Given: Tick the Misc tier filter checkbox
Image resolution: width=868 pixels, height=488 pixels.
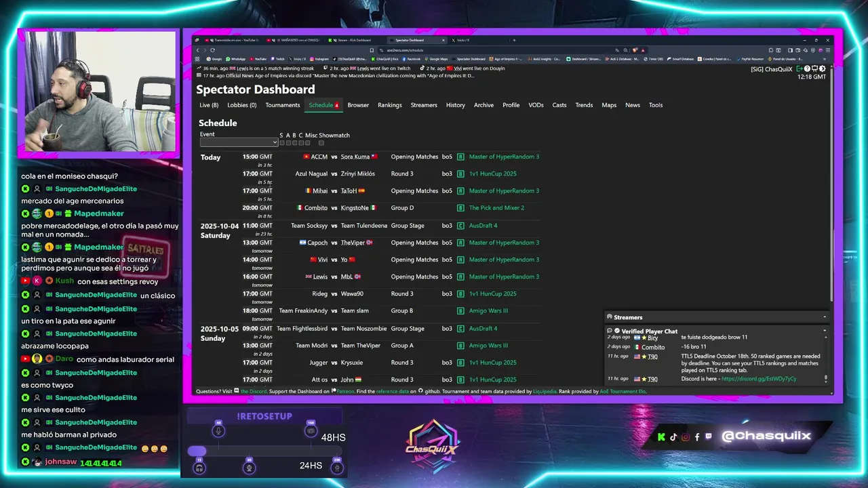Looking at the screenshot, I should click(x=307, y=143).
